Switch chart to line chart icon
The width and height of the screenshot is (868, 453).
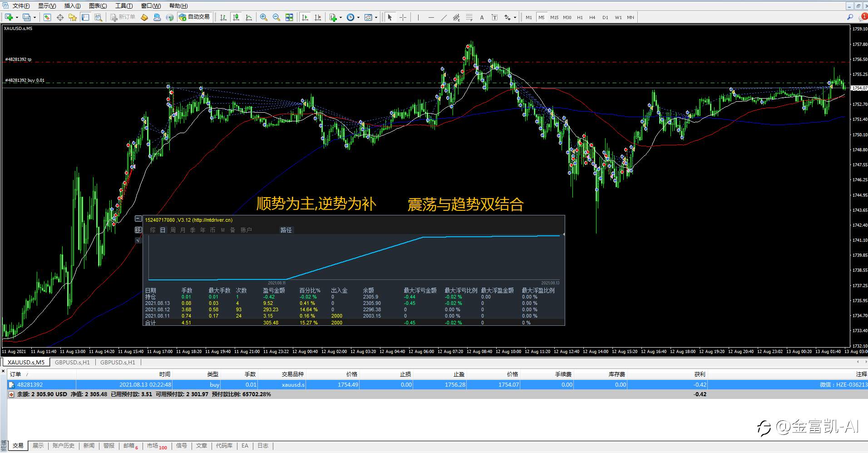point(249,17)
